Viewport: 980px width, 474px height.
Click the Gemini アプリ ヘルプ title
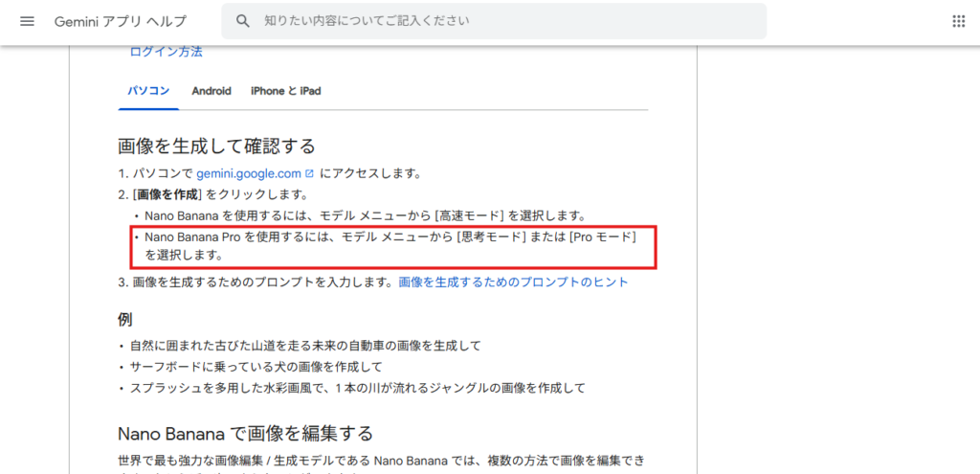[121, 21]
